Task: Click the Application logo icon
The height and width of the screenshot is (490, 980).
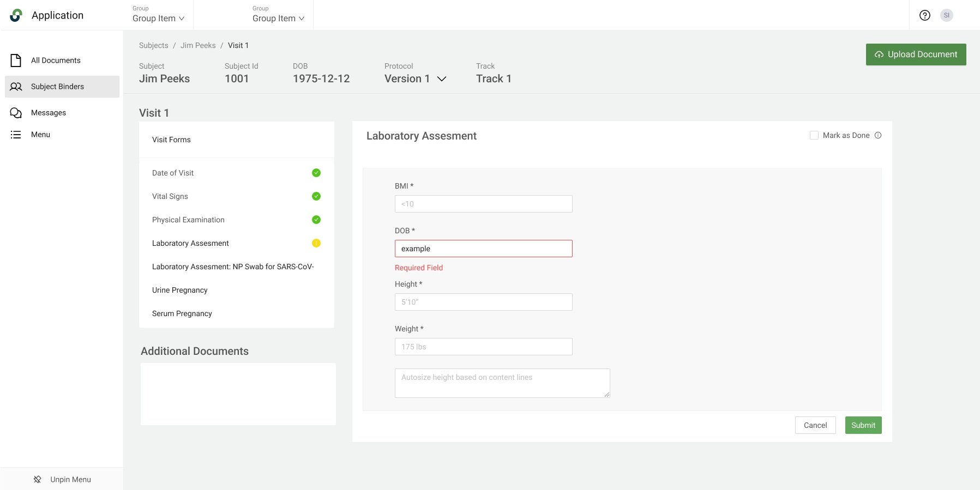Action: click(16, 15)
